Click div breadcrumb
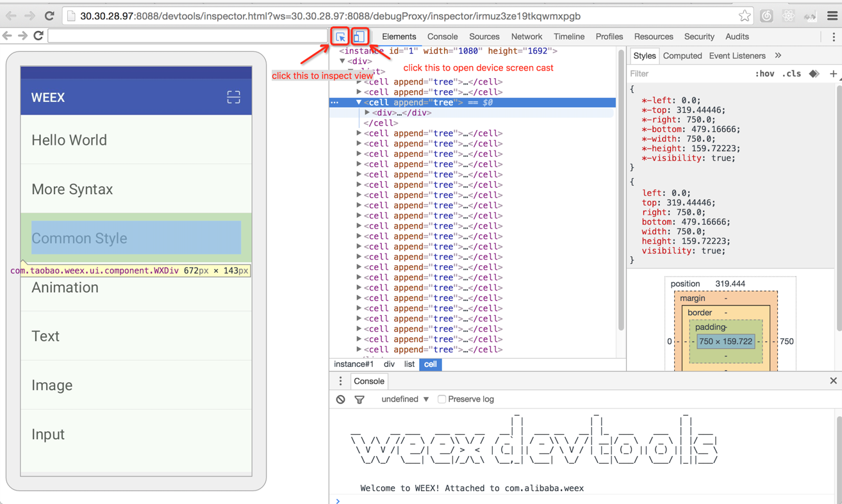 (389, 364)
